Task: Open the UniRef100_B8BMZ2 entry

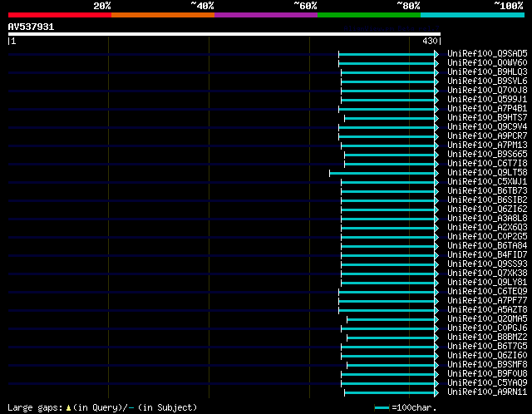Action: tap(487, 338)
